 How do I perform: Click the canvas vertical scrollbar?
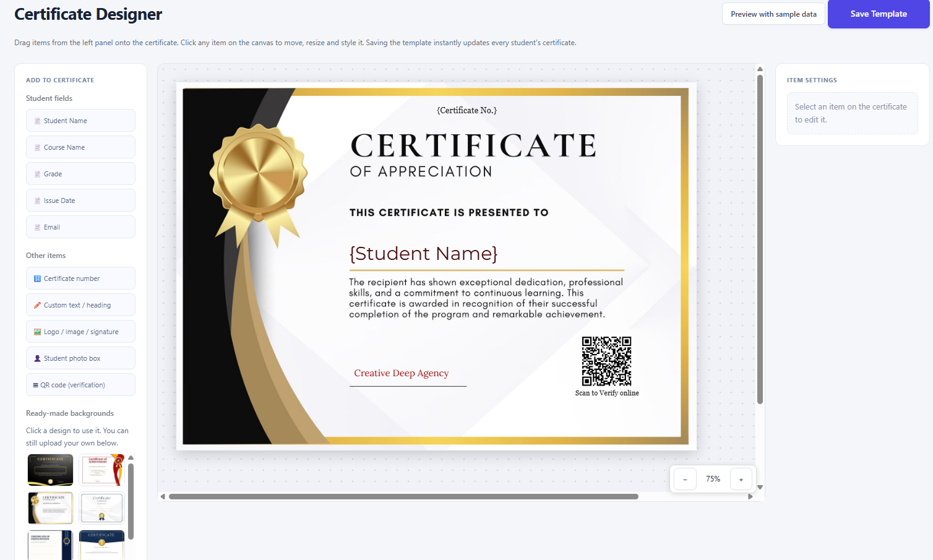[760, 239]
